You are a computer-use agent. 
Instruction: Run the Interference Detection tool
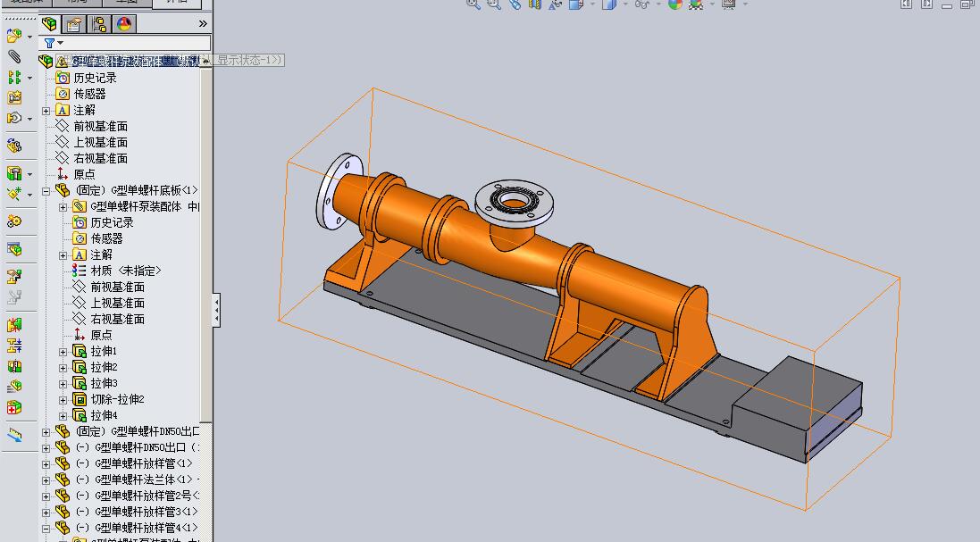(x=13, y=325)
